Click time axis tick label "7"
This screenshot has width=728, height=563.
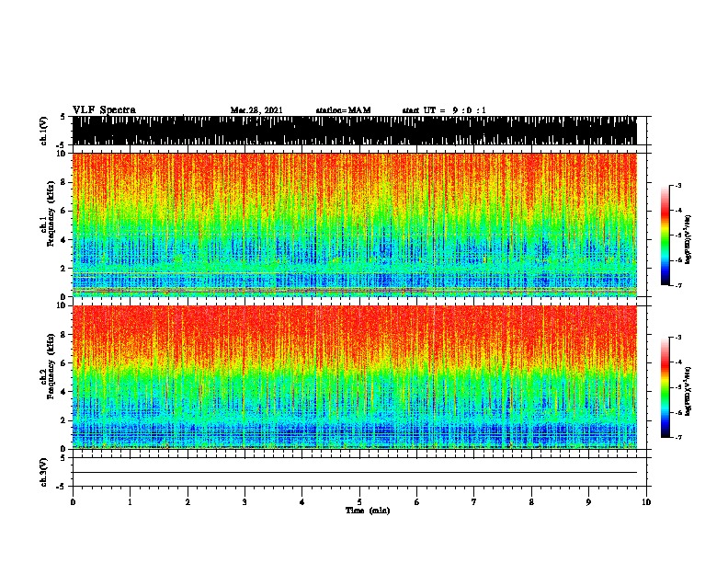[x=474, y=502]
